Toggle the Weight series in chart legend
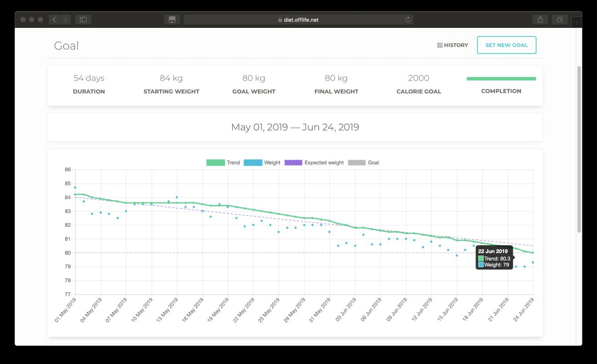The height and width of the screenshot is (364, 597). pos(262,163)
